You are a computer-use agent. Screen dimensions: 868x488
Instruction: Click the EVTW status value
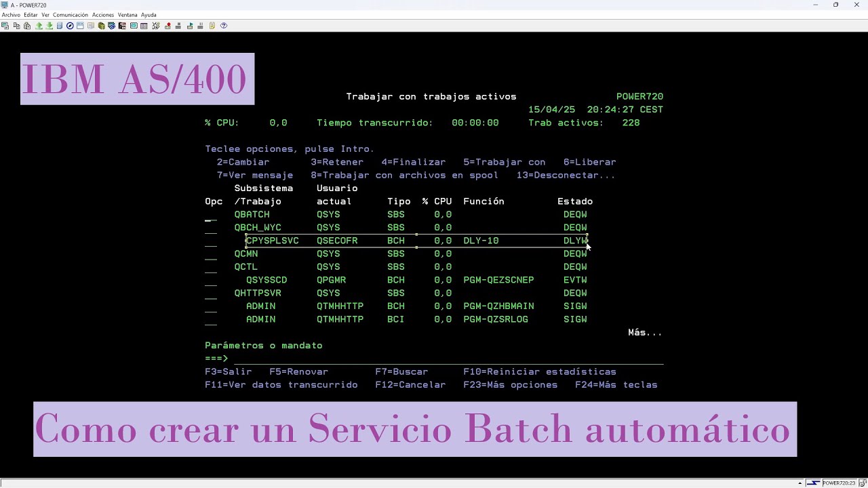[575, 280]
